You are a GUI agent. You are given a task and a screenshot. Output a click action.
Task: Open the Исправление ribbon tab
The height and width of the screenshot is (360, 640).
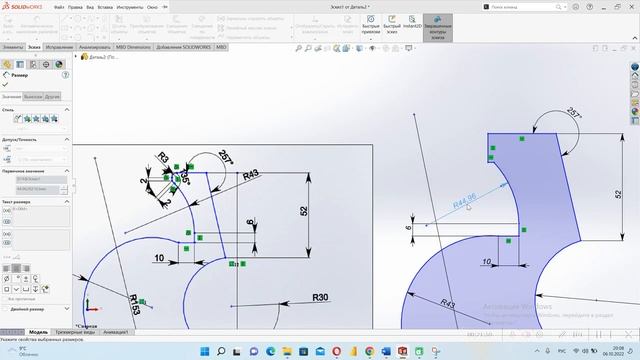(59, 47)
